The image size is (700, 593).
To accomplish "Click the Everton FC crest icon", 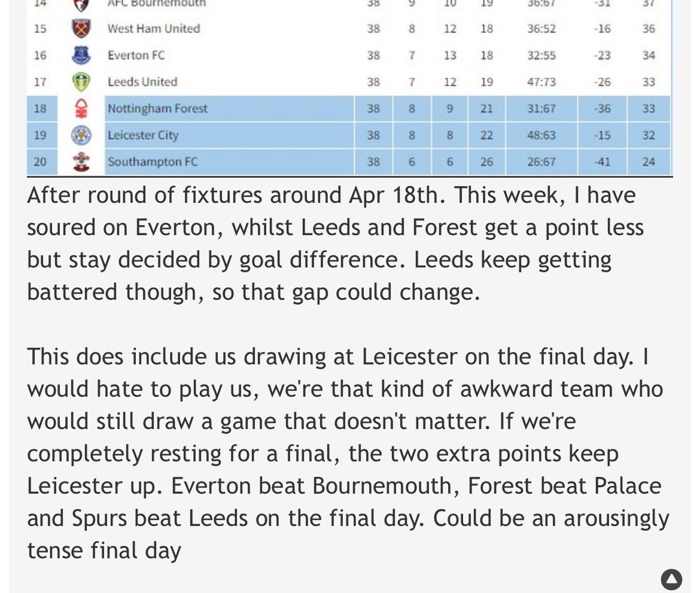I will tap(81, 55).
